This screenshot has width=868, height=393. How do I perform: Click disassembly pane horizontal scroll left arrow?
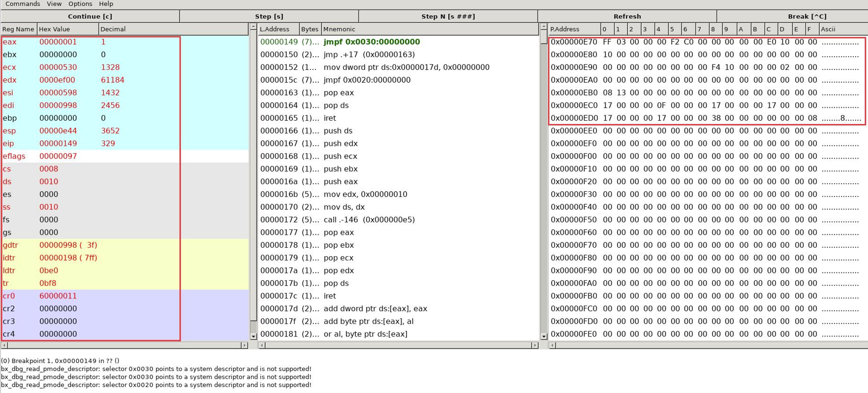pyautogui.click(x=262, y=345)
